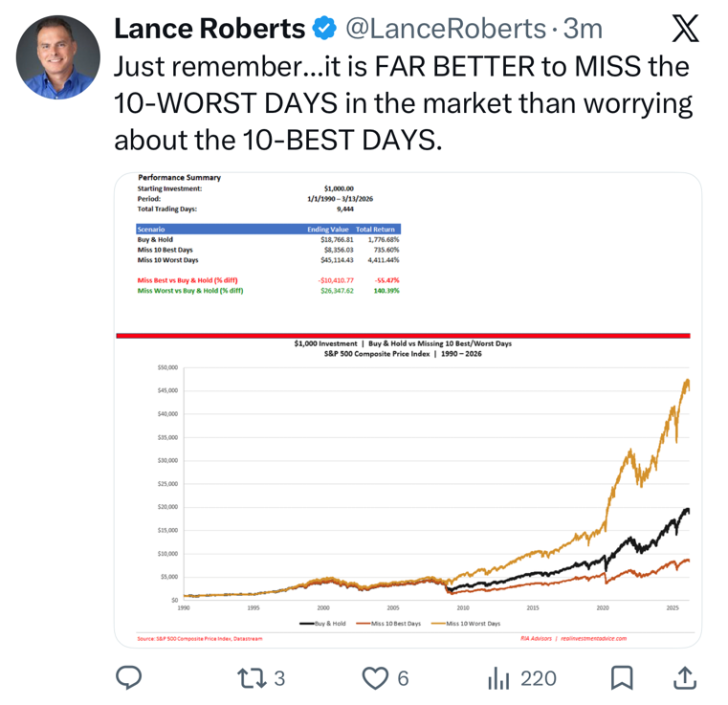Click the repost count showing 3
728x705 pixels.
(279, 678)
